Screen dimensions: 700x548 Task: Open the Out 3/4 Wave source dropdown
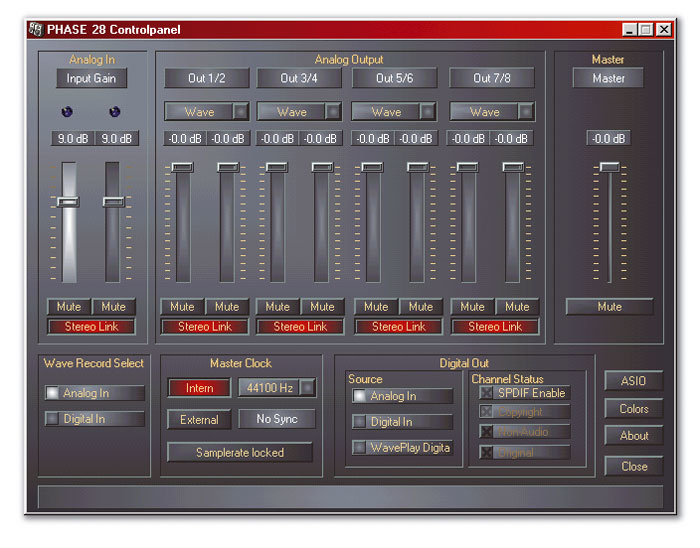(x=333, y=112)
